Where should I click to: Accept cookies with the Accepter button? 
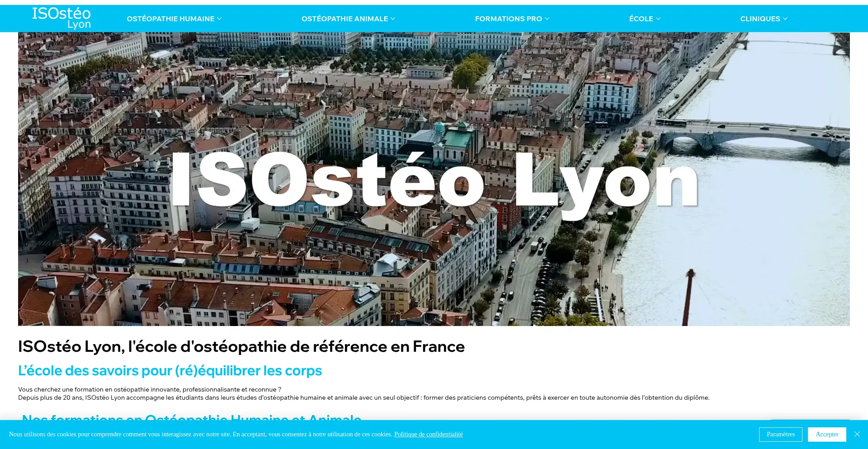tap(827, 434)
